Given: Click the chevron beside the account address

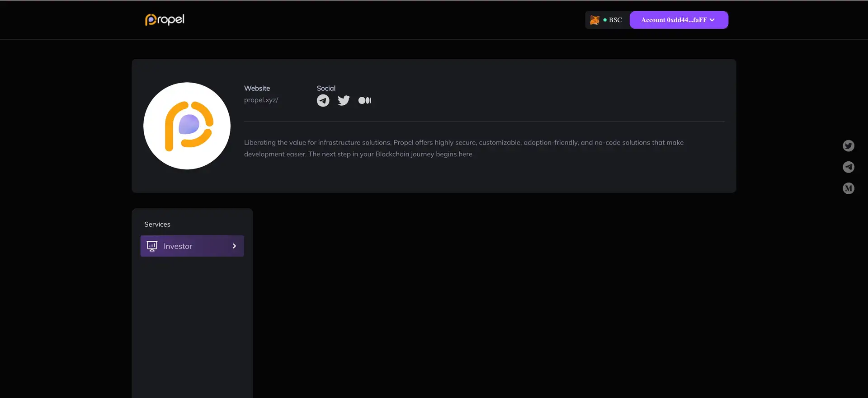Looking at the screenshot, I should pos(712,20).
